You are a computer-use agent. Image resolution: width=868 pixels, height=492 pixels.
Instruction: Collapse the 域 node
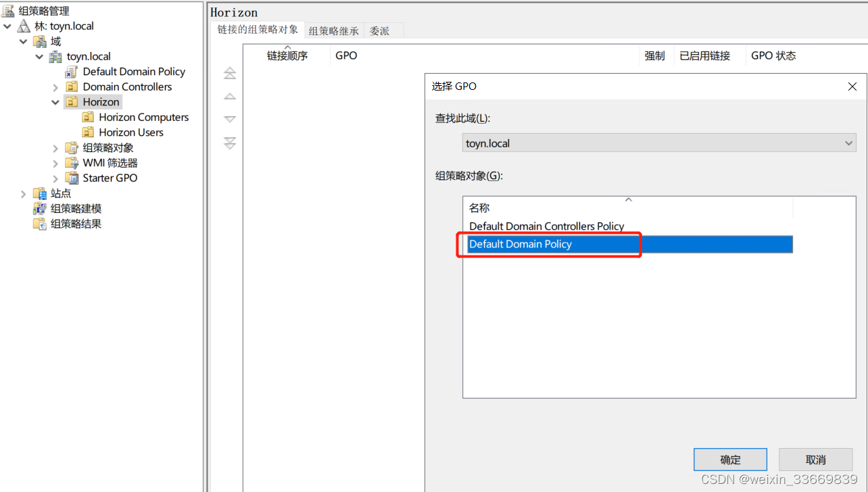24,41
